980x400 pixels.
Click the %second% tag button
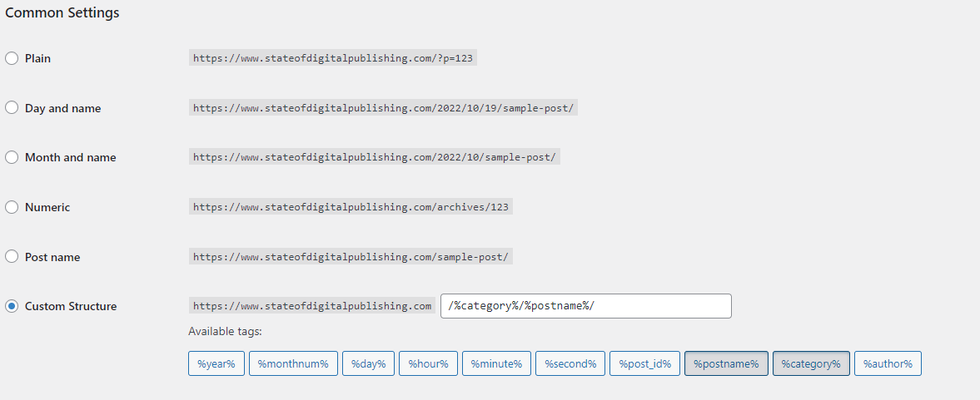pos(570,363)
